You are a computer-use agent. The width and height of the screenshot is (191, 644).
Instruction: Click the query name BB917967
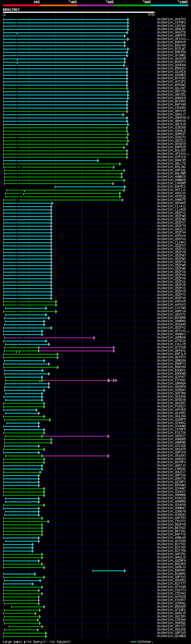11,10
